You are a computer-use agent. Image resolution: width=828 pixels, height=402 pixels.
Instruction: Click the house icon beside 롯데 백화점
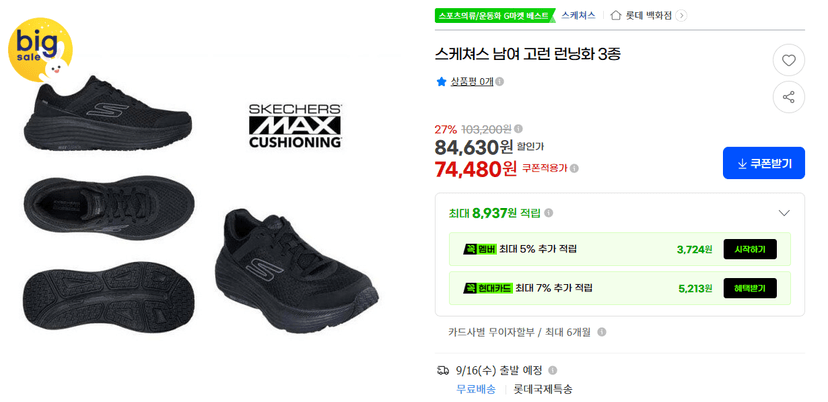point(616,15)
